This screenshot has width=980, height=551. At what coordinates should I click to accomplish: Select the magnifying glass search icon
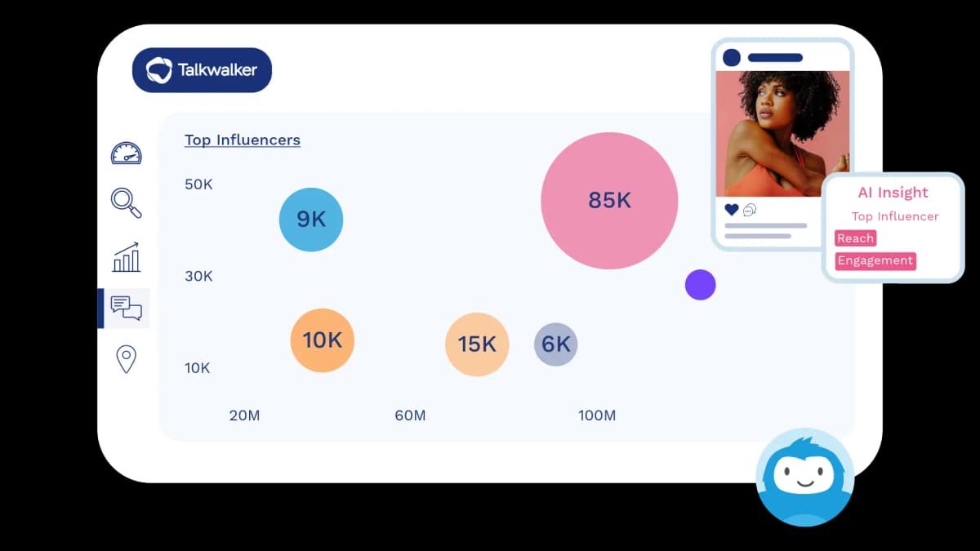point(126,202)
